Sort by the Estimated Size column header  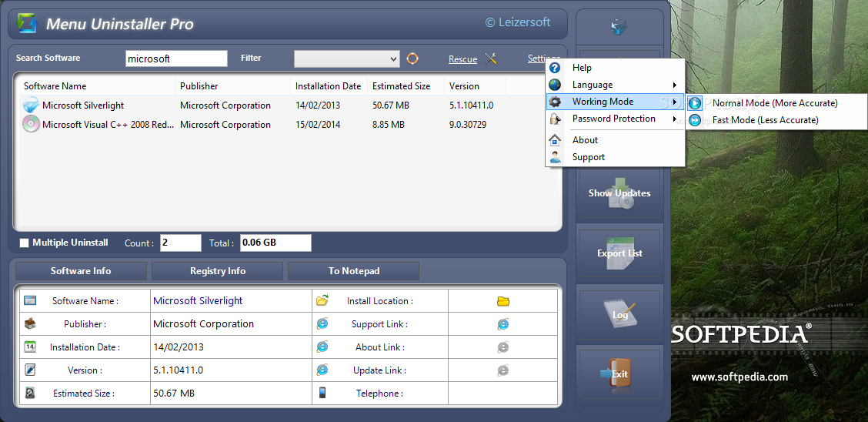pos(406,85)
